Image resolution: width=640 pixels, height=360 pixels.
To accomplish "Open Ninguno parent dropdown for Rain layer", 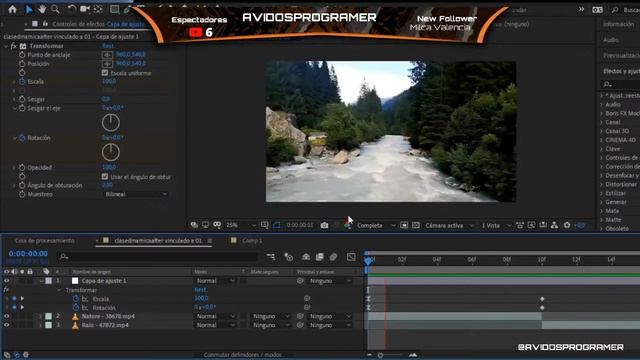I will click(x=330, y=325).
